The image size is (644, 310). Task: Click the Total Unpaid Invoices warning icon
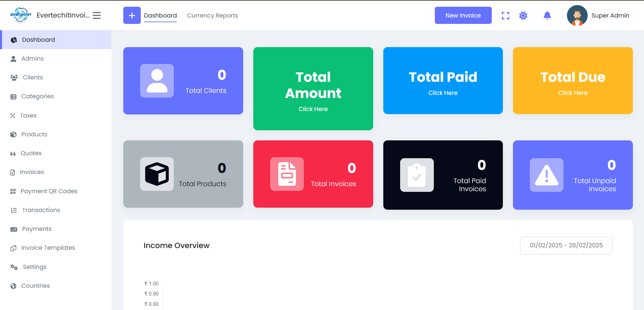546,175
